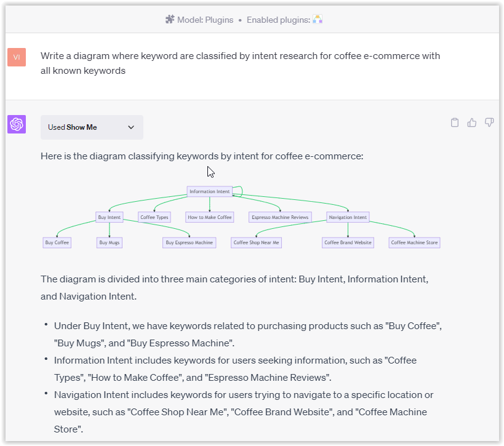Viewport: 504px width, 446px height.
Task: Click the 'Coffee Brand Website' box
Action: 348,242
